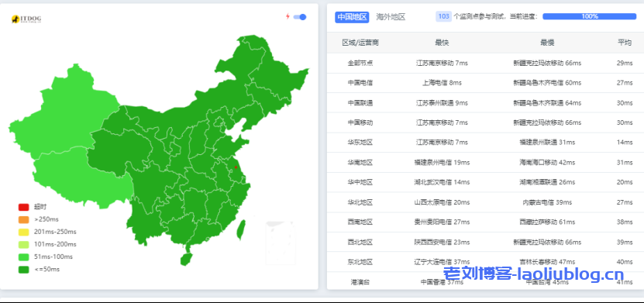
Task: Switch to the 海外地区 tab
Action: click(x=391, y=17)
